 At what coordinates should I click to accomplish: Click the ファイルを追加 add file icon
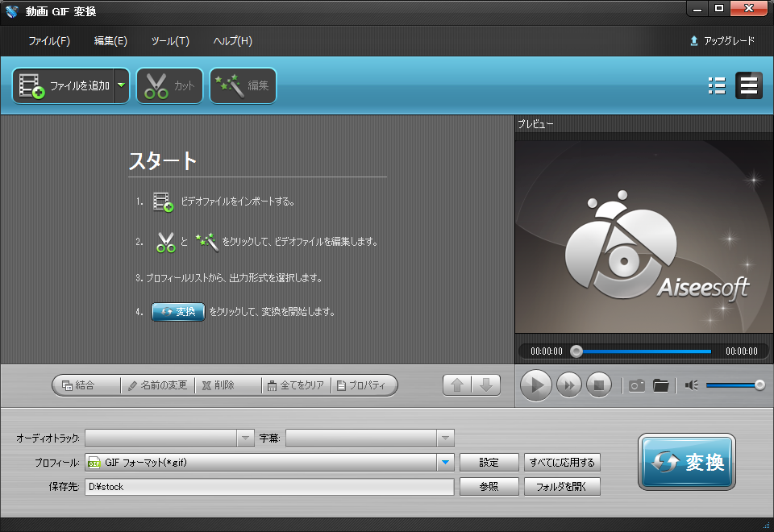tap(31, 85)
